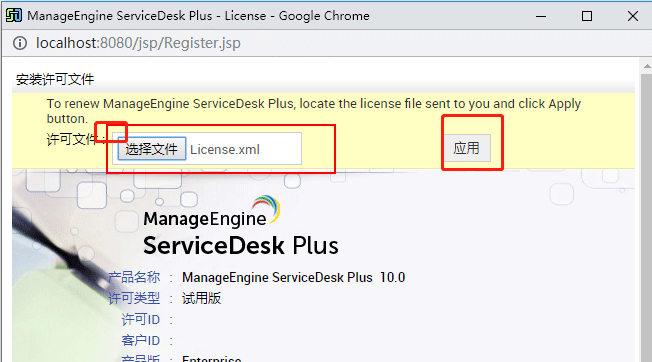Minimize the License Chrome window
The image size is (652, 362).
(541, 16)
